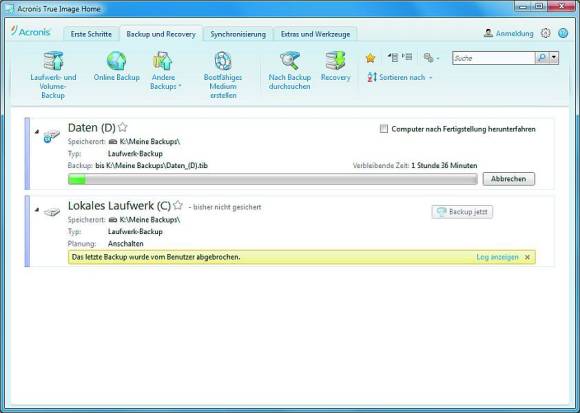Switch to Backup und Recovery tab

tap(161, 34)
